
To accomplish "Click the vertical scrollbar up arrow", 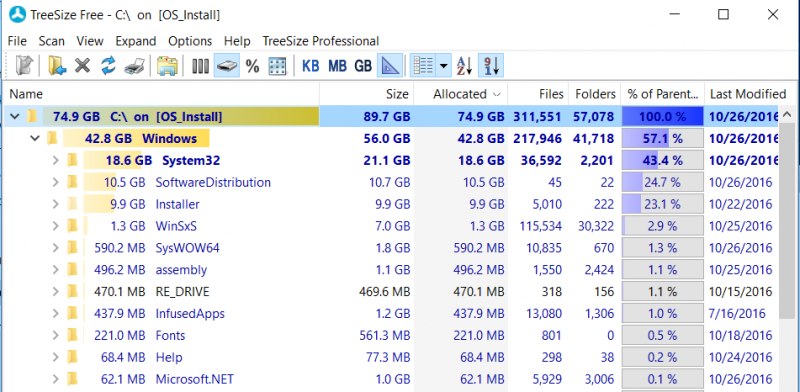I will [786, 115].
